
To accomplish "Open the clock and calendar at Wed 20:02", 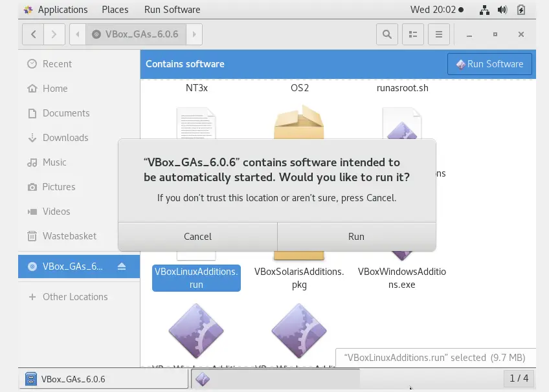I will [437, 10].
